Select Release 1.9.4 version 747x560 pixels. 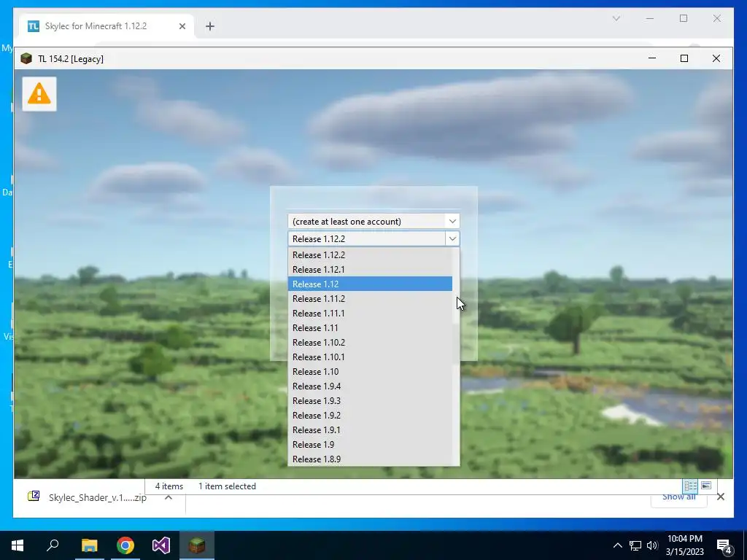(x=370, y=386)
